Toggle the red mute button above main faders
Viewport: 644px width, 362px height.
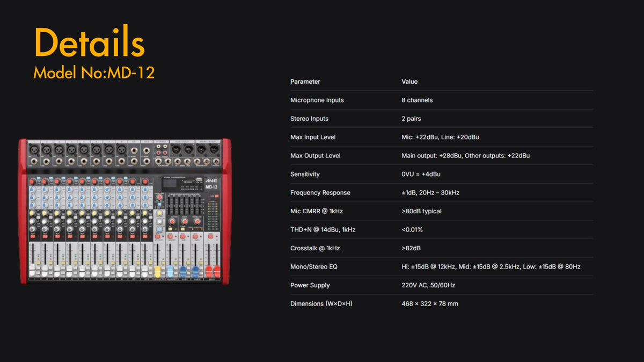(x=210, y=236)
